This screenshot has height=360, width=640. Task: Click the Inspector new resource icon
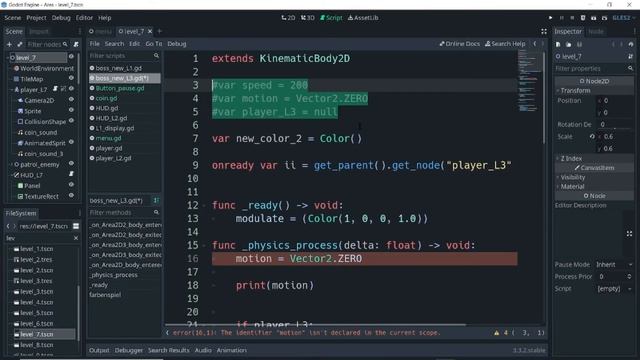tap(558, 44)
